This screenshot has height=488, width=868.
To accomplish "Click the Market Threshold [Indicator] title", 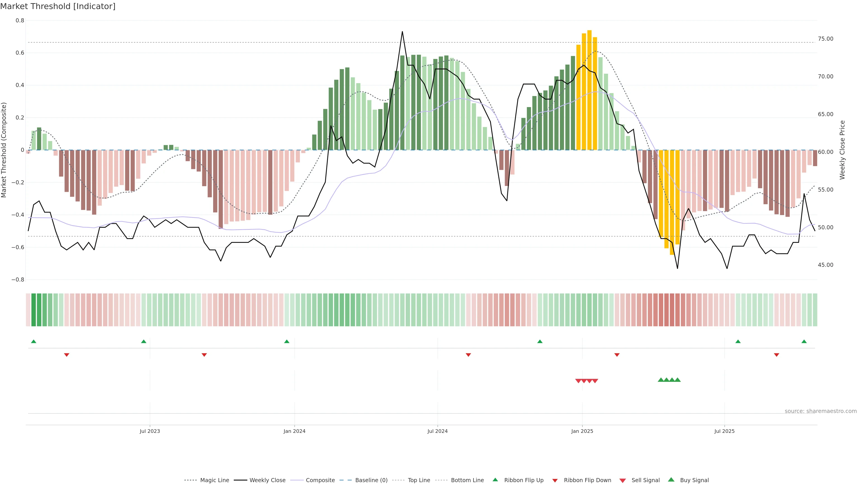I will [58, 6].
